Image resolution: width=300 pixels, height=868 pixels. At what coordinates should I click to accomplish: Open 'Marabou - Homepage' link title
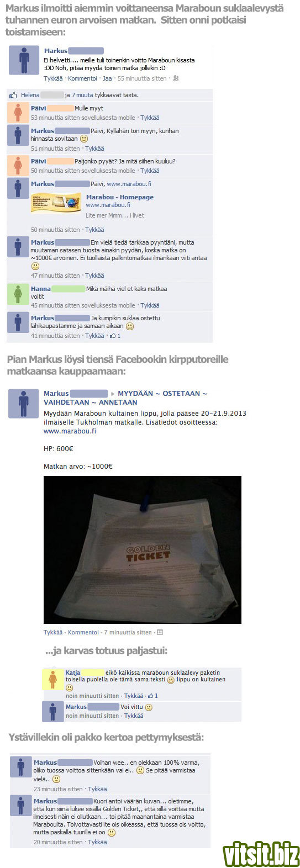(120, 197)
